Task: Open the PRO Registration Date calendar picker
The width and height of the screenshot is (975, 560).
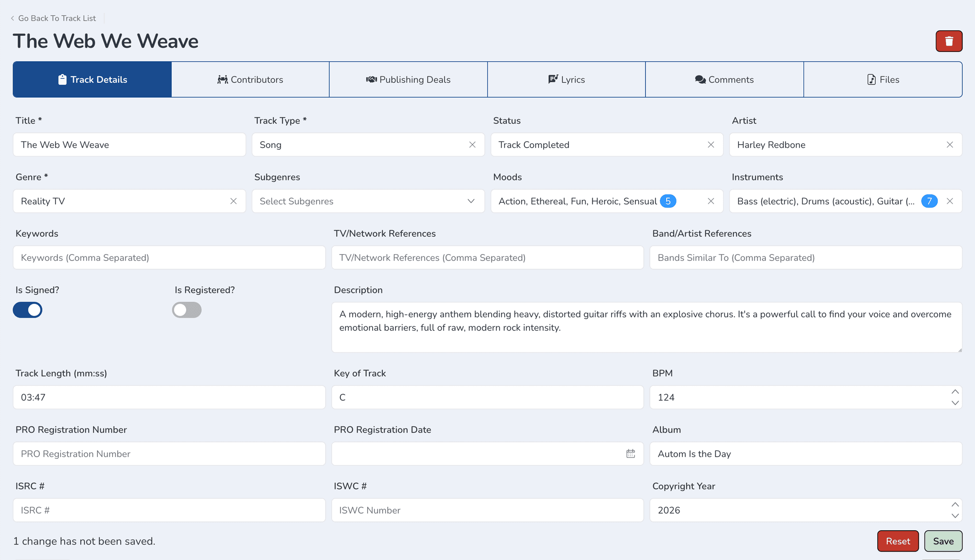Action: [x=630, y=454]
